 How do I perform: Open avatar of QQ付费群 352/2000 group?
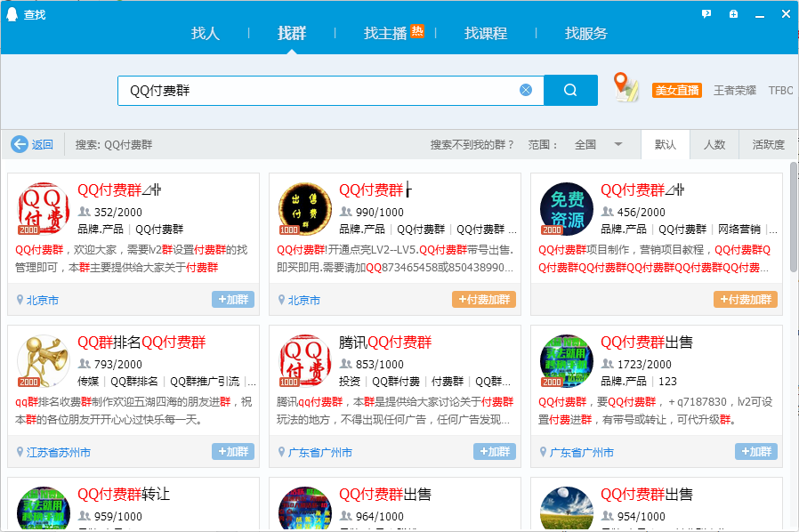44,209
